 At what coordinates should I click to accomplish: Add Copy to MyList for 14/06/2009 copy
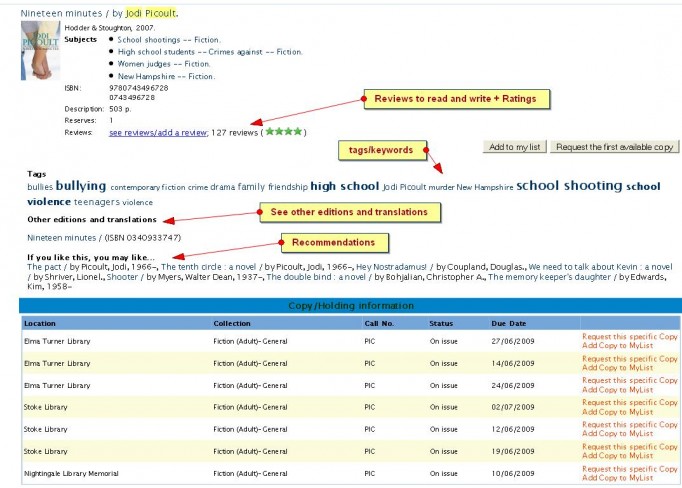click(x=617, y=368)
